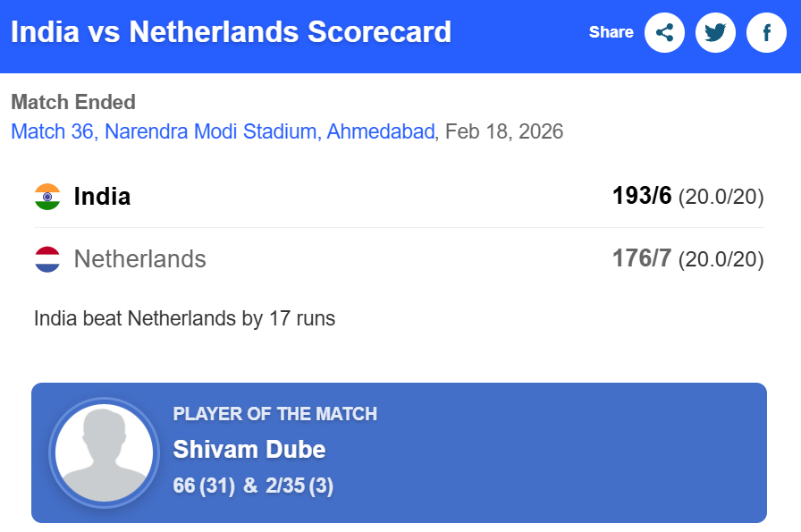Click the Match Ended status text
The height and width of the screenshot is (532, 801).
click(73, 102)
